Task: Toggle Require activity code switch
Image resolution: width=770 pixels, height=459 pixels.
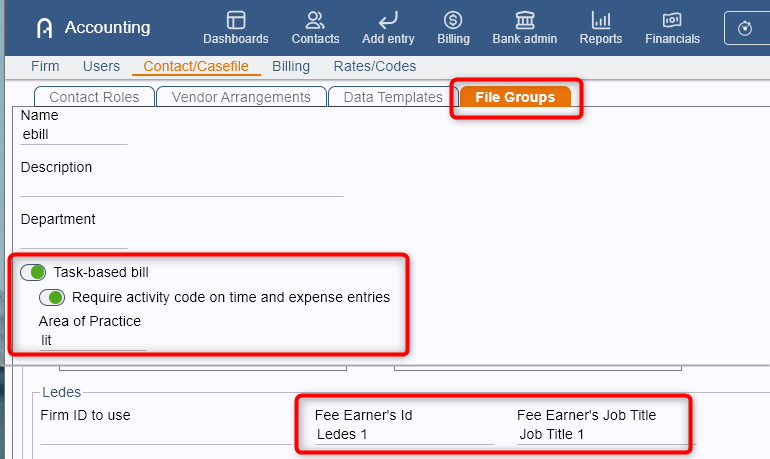Action: click(x=52, y=297)
